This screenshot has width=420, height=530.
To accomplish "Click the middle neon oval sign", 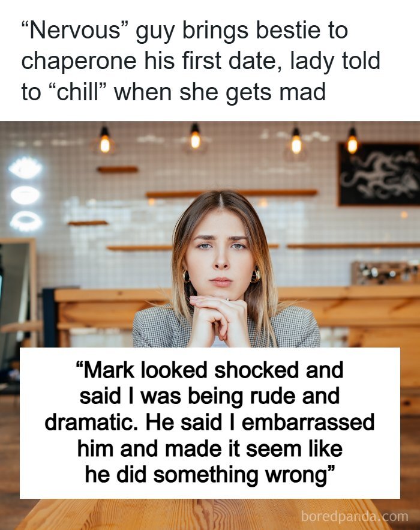I will click(x=25, y=195).
